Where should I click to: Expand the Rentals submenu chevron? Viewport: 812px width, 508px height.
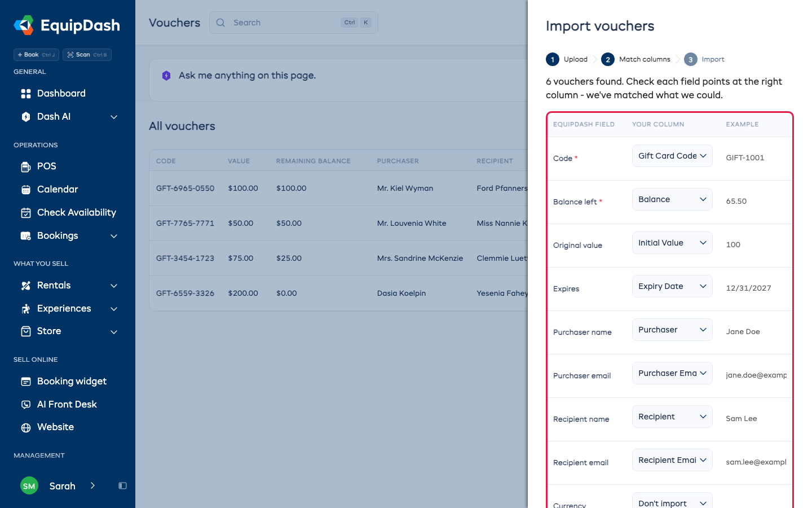114,286
